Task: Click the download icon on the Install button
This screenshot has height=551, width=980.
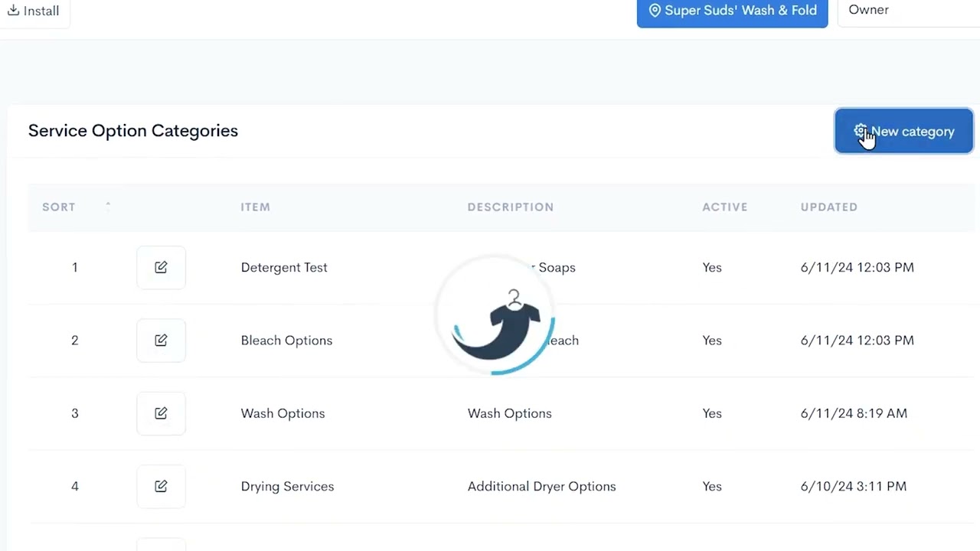Action: [x=14, y=10]
